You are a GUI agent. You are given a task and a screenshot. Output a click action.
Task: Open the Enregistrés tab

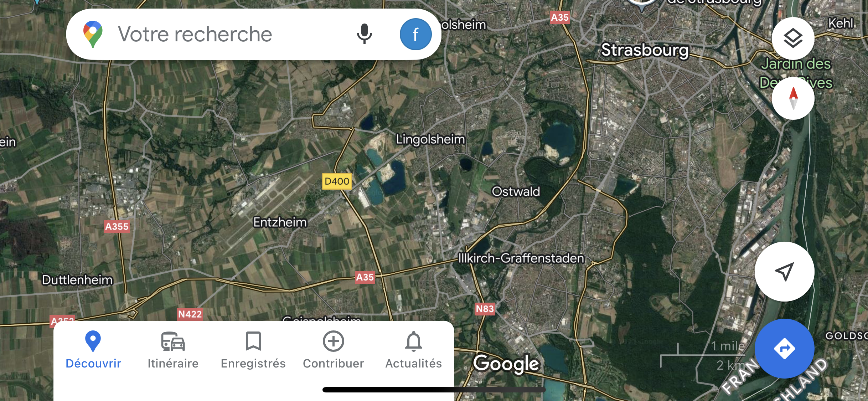253,350
